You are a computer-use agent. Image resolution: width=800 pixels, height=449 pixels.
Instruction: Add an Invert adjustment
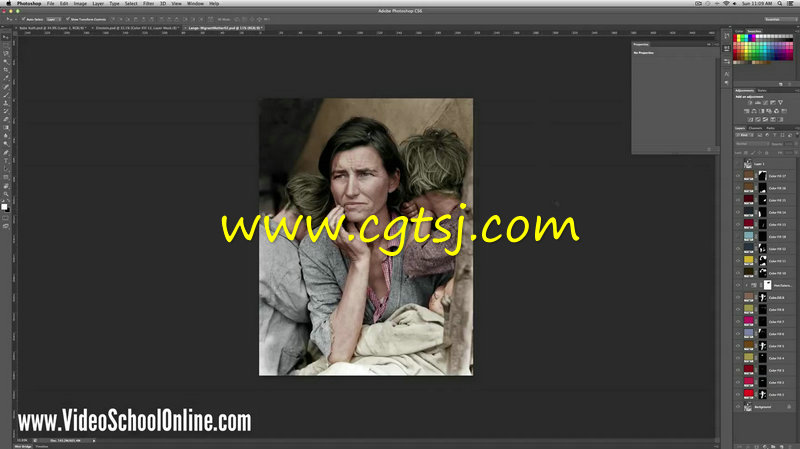click(x=750, y=119)
